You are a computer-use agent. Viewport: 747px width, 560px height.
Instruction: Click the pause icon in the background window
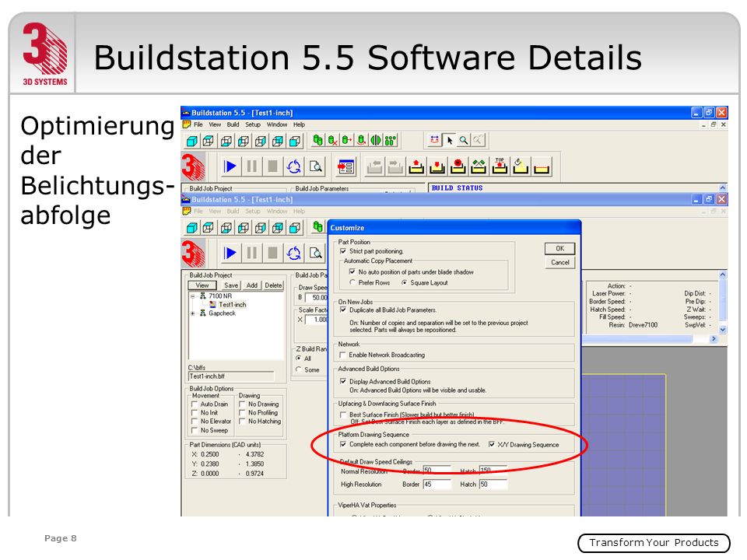click(x=251, y=166)
